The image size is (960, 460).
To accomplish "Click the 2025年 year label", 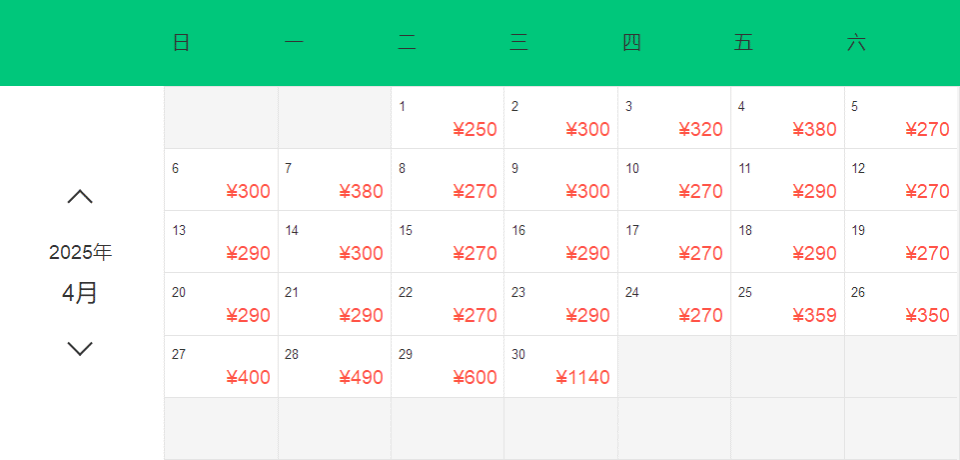I will click(80, 252).
